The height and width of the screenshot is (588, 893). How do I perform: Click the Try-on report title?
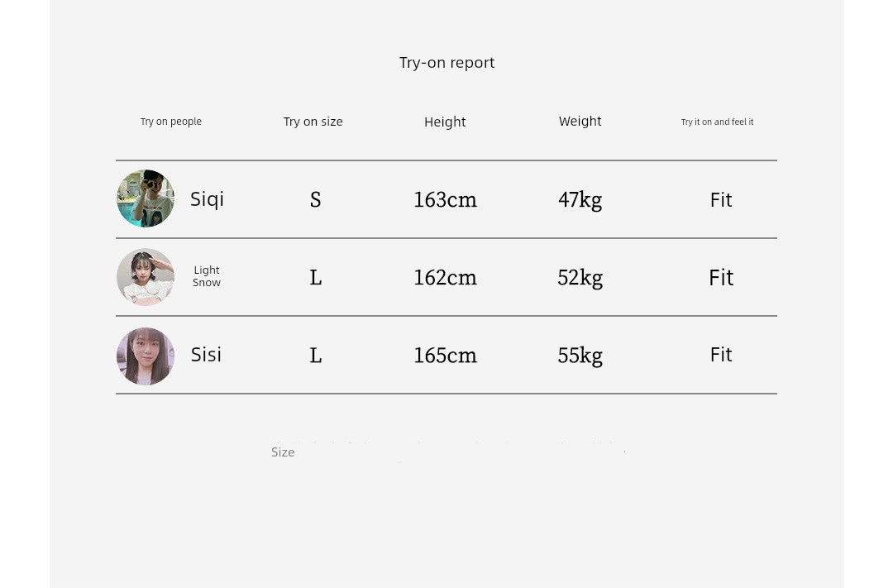pos(446,63)
